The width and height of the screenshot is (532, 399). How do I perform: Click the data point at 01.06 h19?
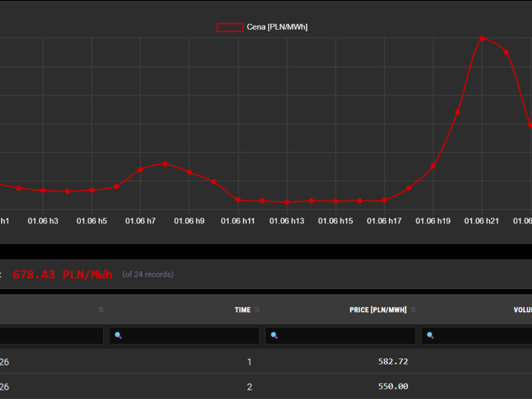tap(433, 166)
